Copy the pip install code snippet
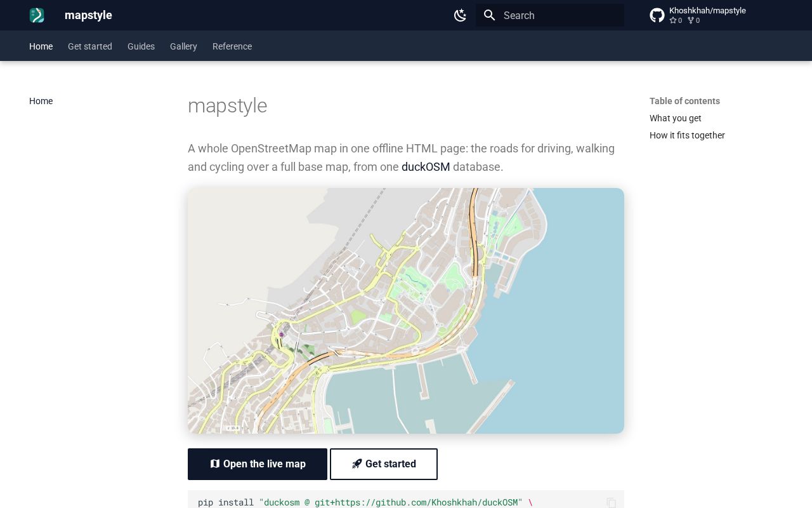The width and height of the screenshot is (812, 508). click(612, 503)
